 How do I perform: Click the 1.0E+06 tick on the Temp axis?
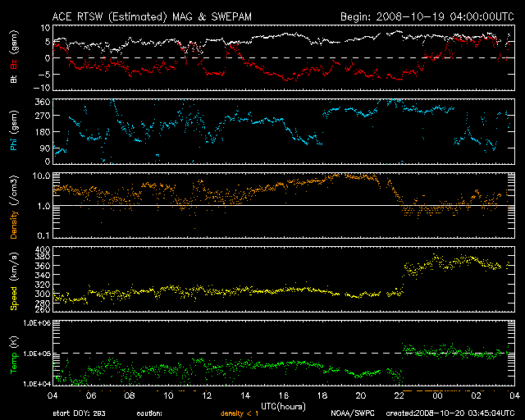[37, 323]
